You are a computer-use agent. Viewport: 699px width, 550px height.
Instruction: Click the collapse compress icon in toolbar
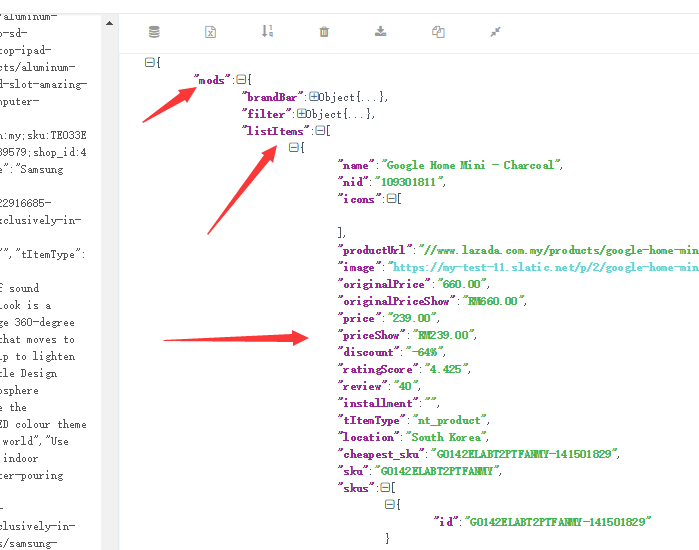click(x=495, y=32)
